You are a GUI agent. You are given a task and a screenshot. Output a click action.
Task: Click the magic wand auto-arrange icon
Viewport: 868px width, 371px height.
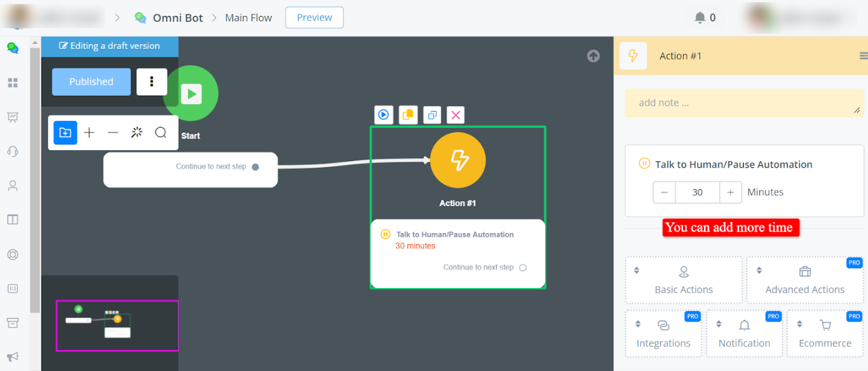pos(137,132)
